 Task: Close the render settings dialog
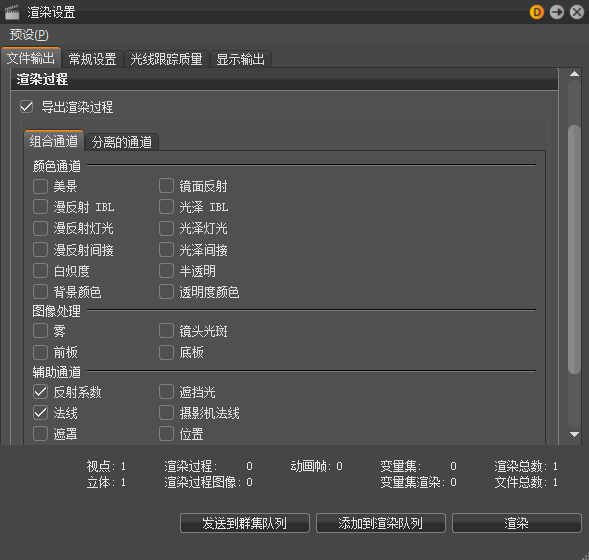tap(577, 12)
